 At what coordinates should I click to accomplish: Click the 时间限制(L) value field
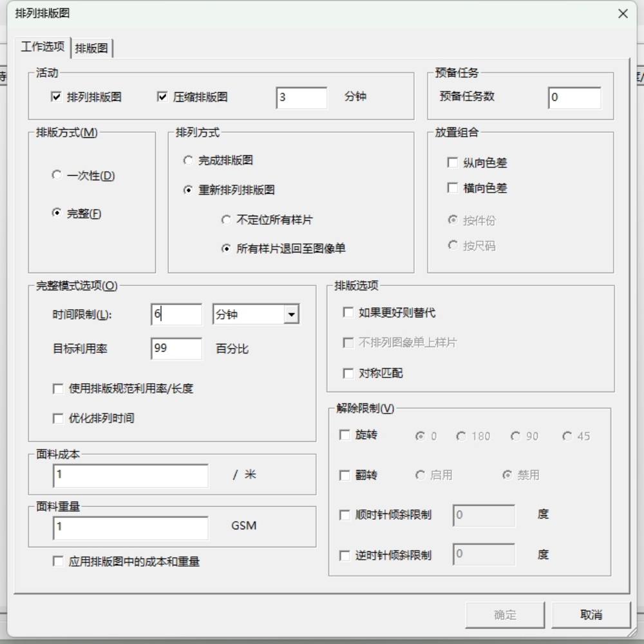pyautogui.click(x=176, y=315)
